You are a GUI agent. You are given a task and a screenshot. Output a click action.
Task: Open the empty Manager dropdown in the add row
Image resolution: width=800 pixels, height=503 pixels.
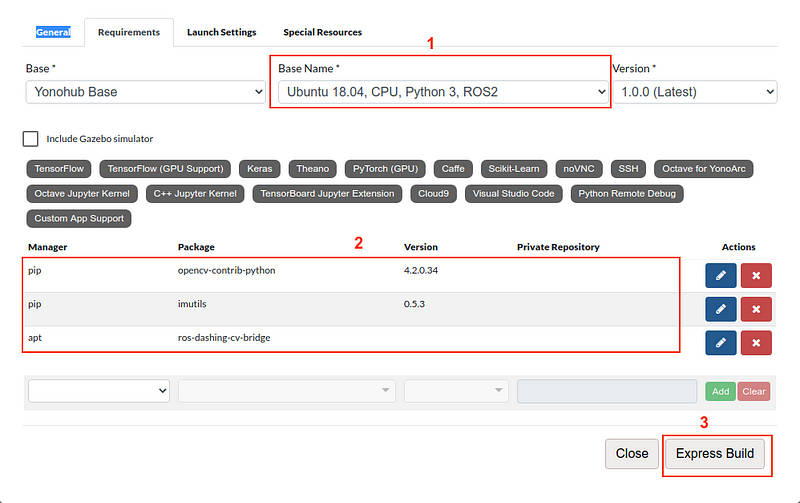tap(99, 391)
